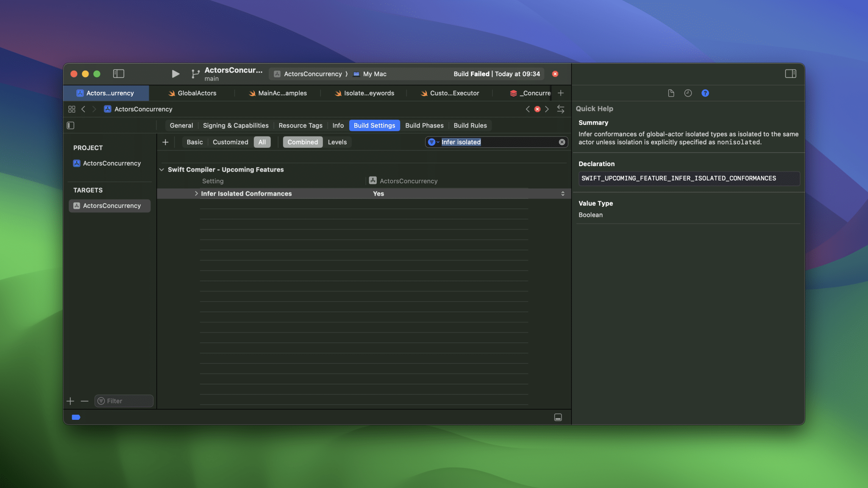The height and width of the screenshot is (488, 868).
Task: Toggle the inspector panel icon
Action: [790, 74]
